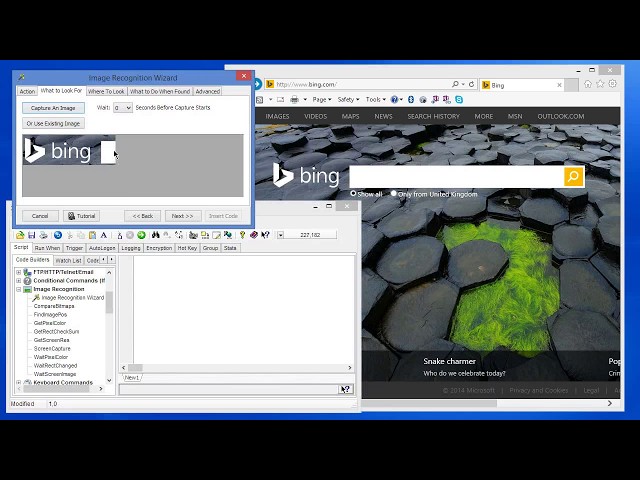Click the browser home icon
Image resolution: width=640 pixels, height=480 pixels.
coord(587,84)
